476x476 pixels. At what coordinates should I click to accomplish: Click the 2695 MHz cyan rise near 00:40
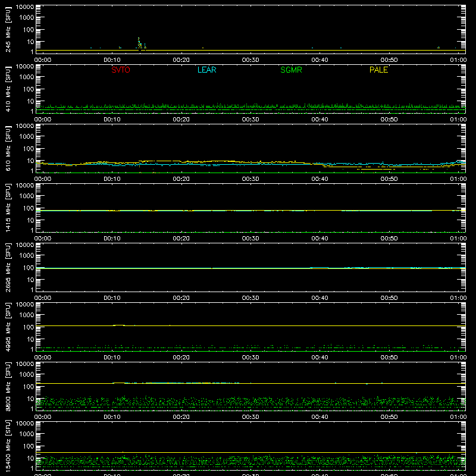[x=319, y=267]
